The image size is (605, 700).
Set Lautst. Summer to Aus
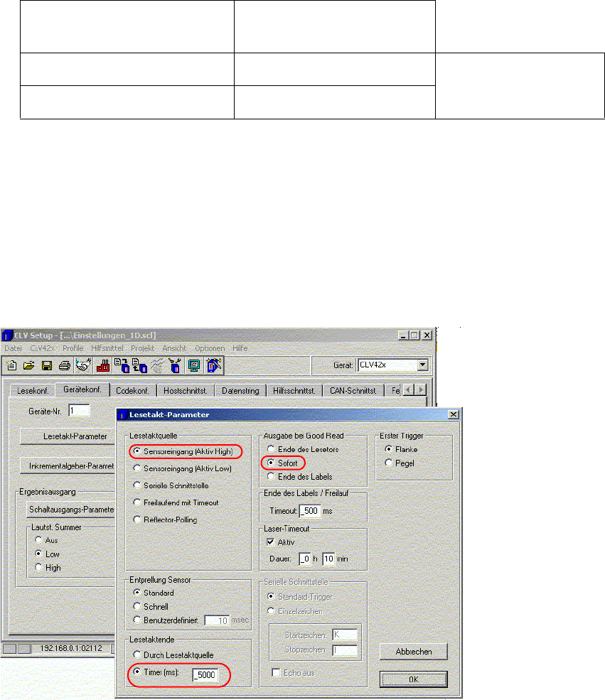click(x=39, y=540)
